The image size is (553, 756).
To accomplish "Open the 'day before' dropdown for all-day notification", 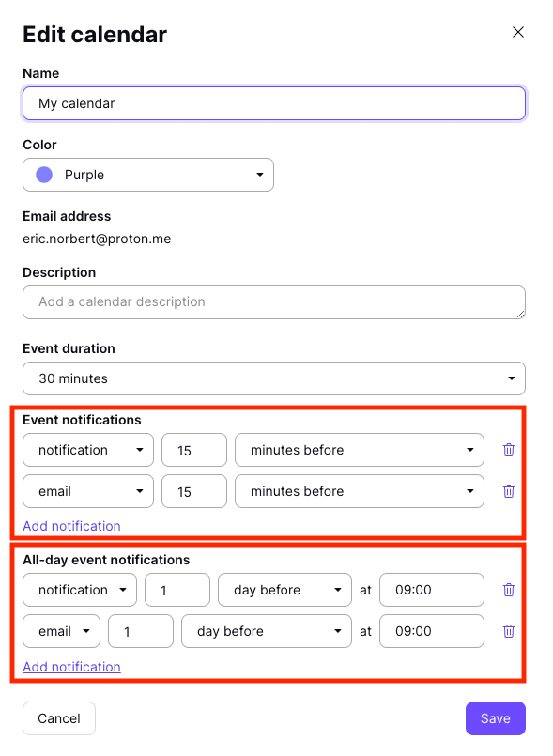I will 284,590.
